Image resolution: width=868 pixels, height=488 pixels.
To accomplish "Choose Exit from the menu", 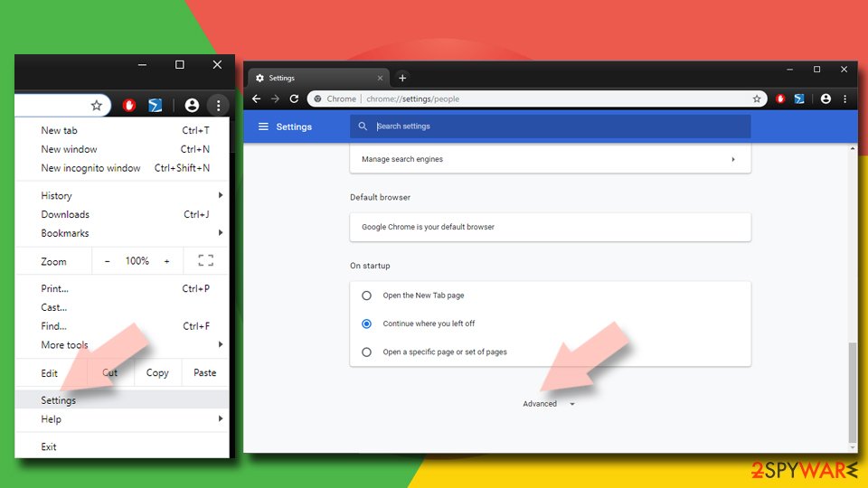I will point(122,447).
